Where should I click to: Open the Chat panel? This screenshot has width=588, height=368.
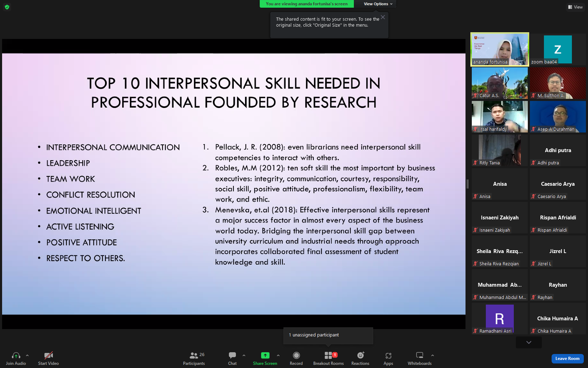[x=232, y=359]
